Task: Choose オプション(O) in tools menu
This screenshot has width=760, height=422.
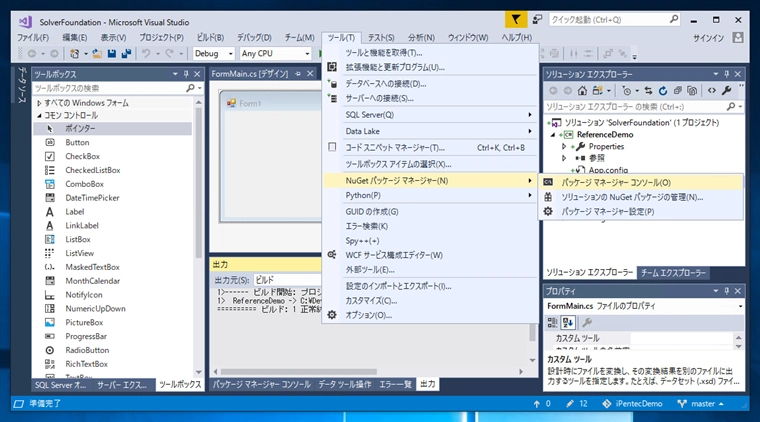Action: pyautogui.click(x=430, y=315)
